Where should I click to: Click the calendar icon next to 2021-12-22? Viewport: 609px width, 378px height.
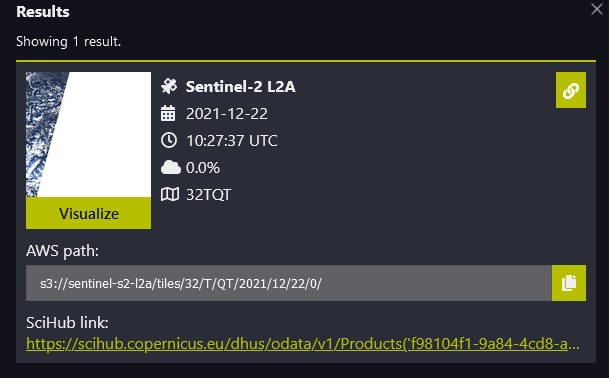click(168, 113)
